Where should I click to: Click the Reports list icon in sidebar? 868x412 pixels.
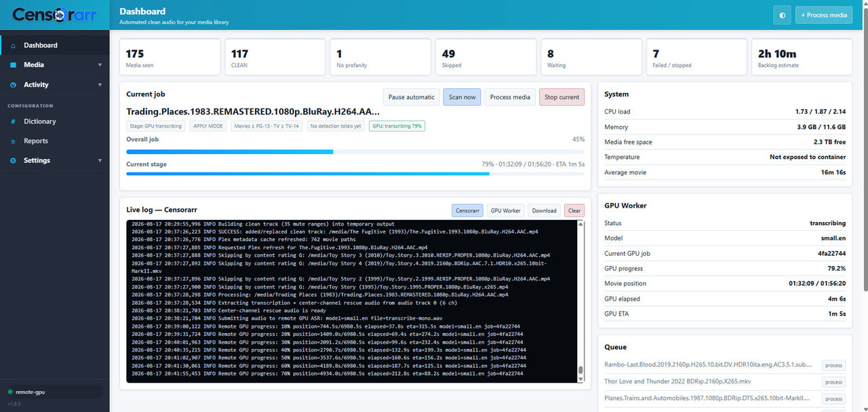14,141
